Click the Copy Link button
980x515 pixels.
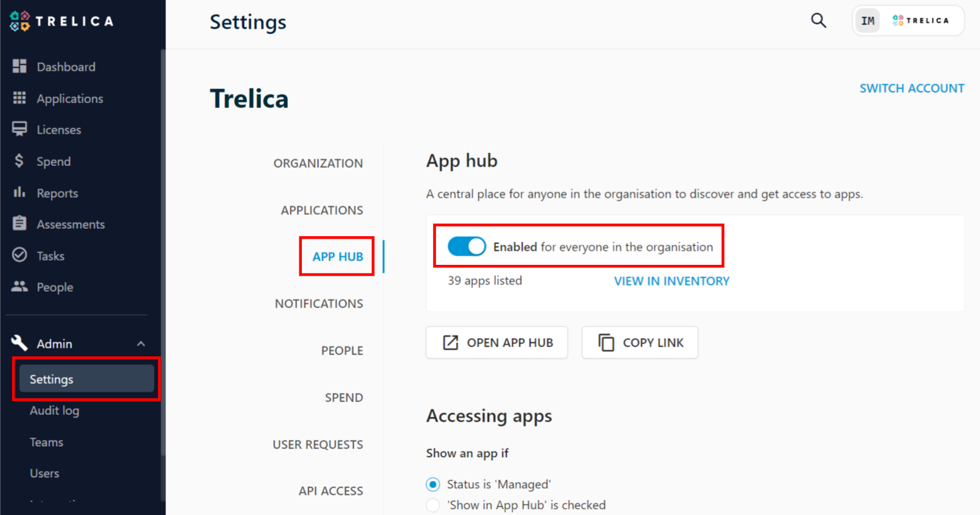[640, 342]
